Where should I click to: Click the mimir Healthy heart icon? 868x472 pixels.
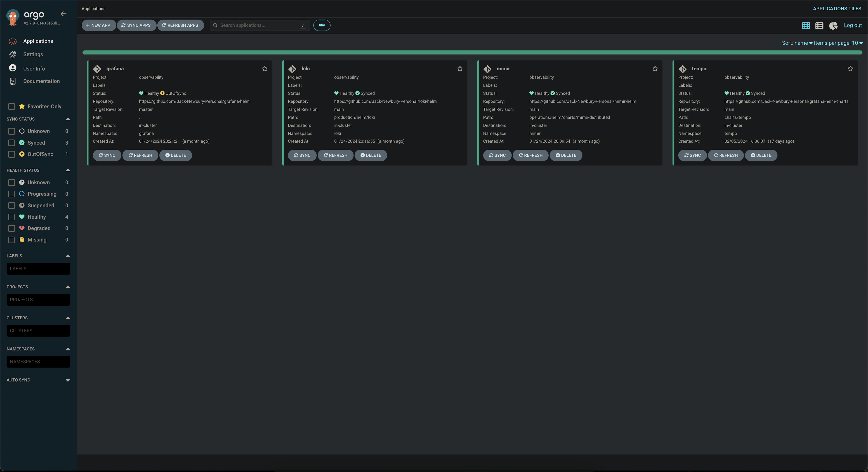(x=531, y=93)
